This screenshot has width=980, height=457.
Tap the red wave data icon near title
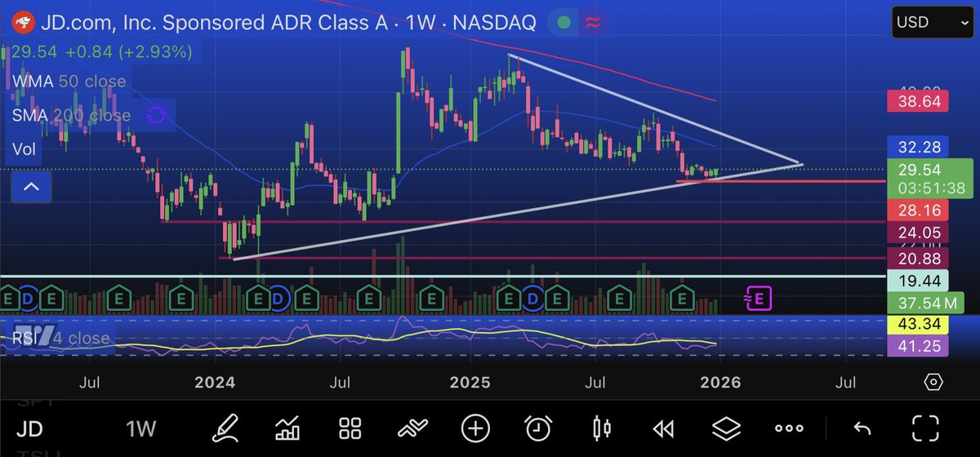pyautogui.click(x=595, y=22)
